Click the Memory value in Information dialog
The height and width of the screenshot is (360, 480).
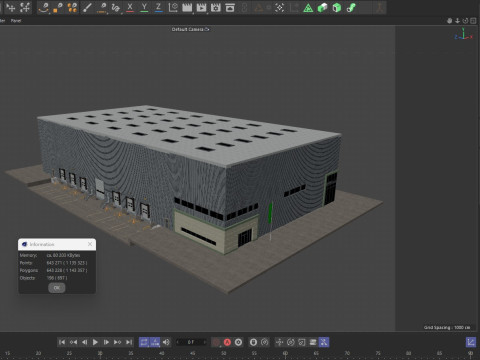tap(63, 255)
